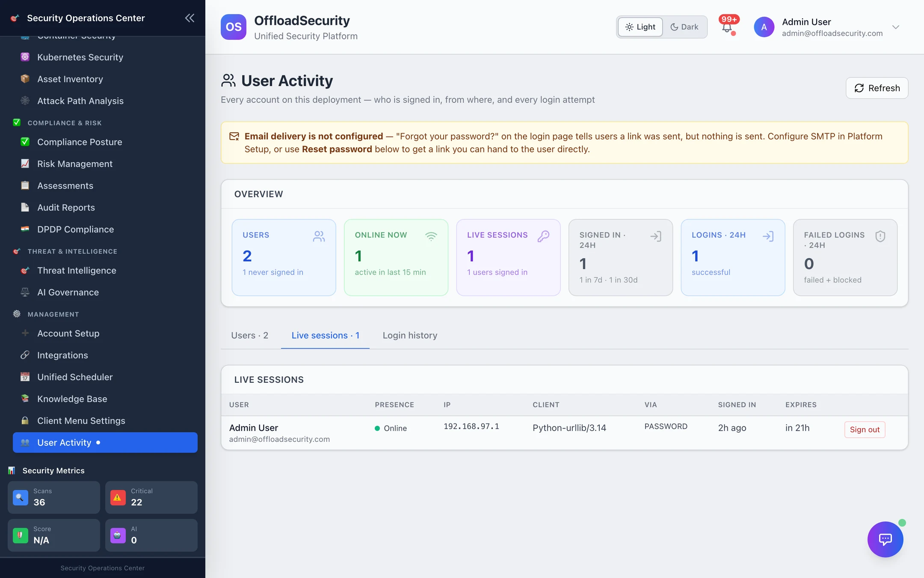Click the Scans 36 metric tile
Screen dimensions: 924x578
click(54, 497)
